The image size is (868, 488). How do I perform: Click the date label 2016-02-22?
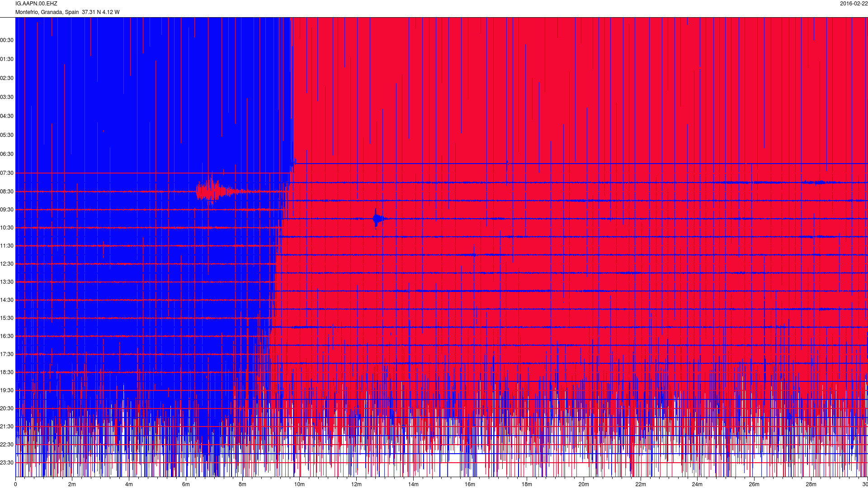pyautogui.click(x=854, y=4)
